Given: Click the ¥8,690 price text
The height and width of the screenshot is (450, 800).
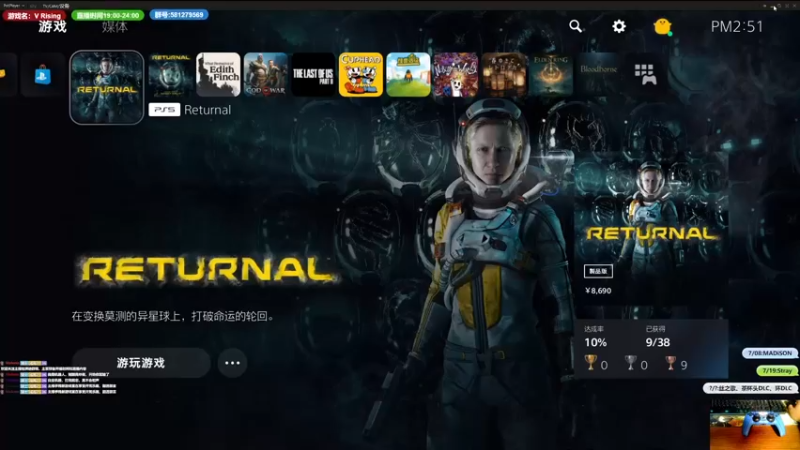Looking at the screenshot, I should coord(598,290).
